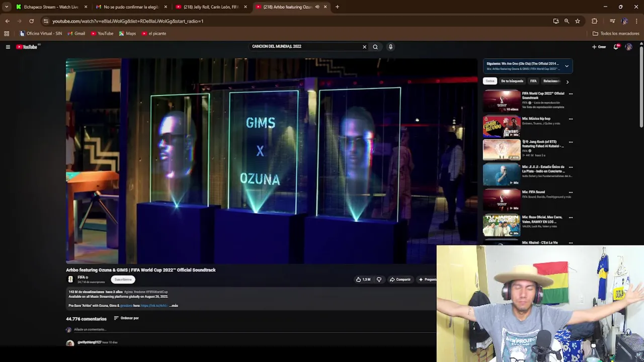
Task: Share video with Compartir button
Action: 400,280
